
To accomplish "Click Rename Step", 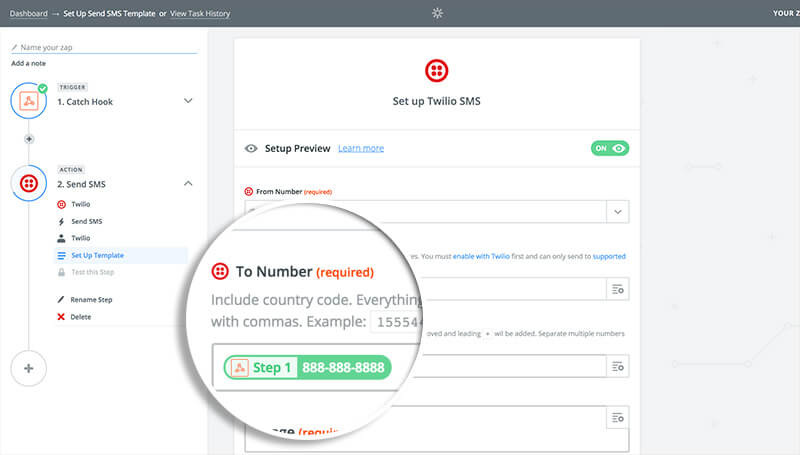I will pyautogui.click(x=91, y=299).
